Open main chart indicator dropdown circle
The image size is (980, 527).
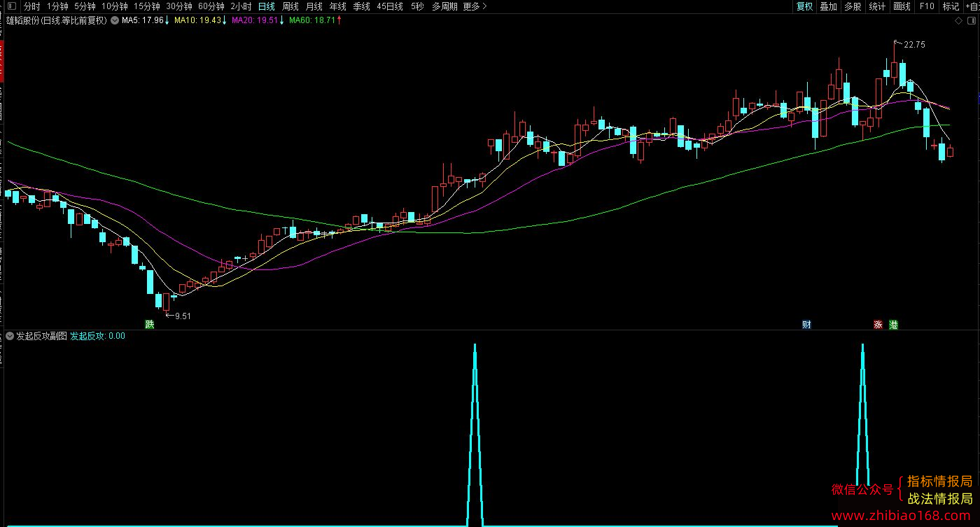tap(114, 20)
